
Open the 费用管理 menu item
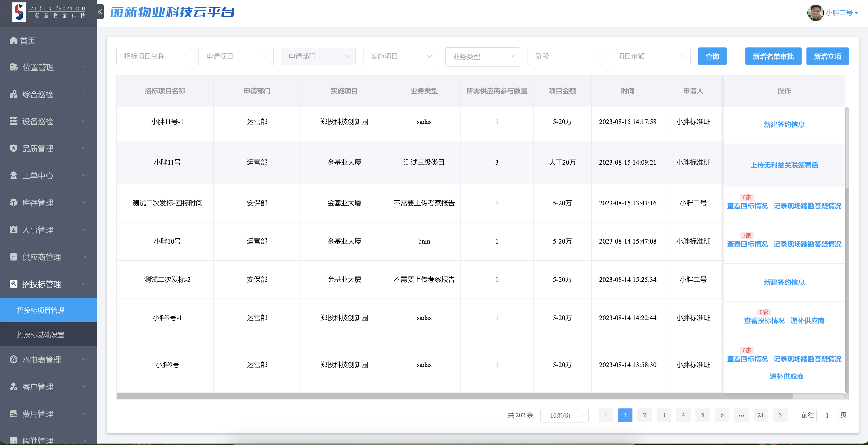[48, 414]
